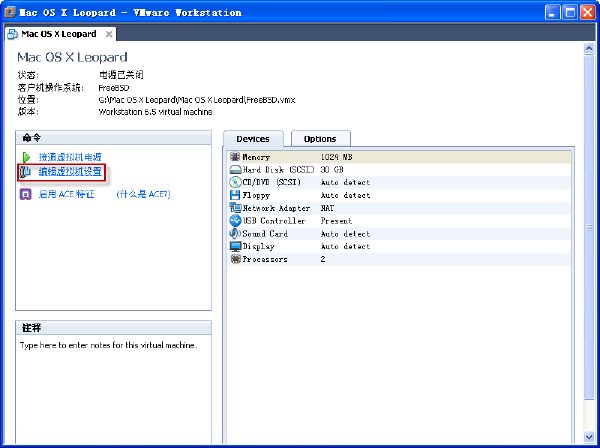The height and width of the screenshot is (448, 600).
Task: Select Network Adapter NAT value
Action: click(327, 208)
